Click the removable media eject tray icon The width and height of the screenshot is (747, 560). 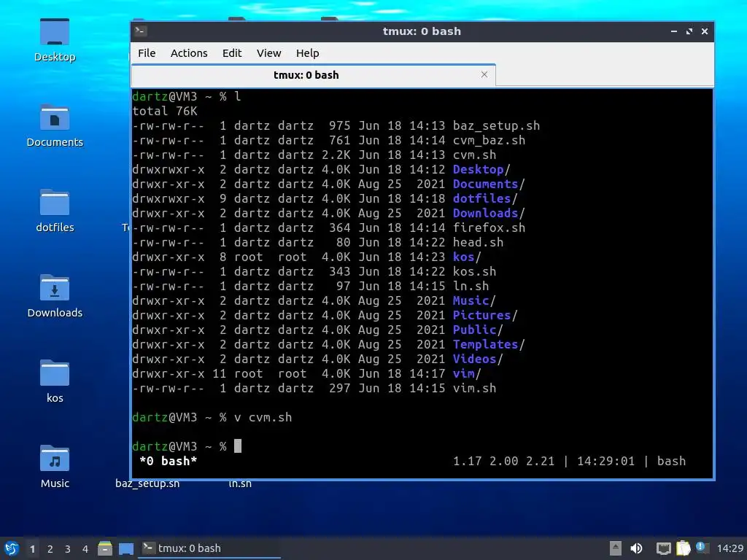(616, 548)
